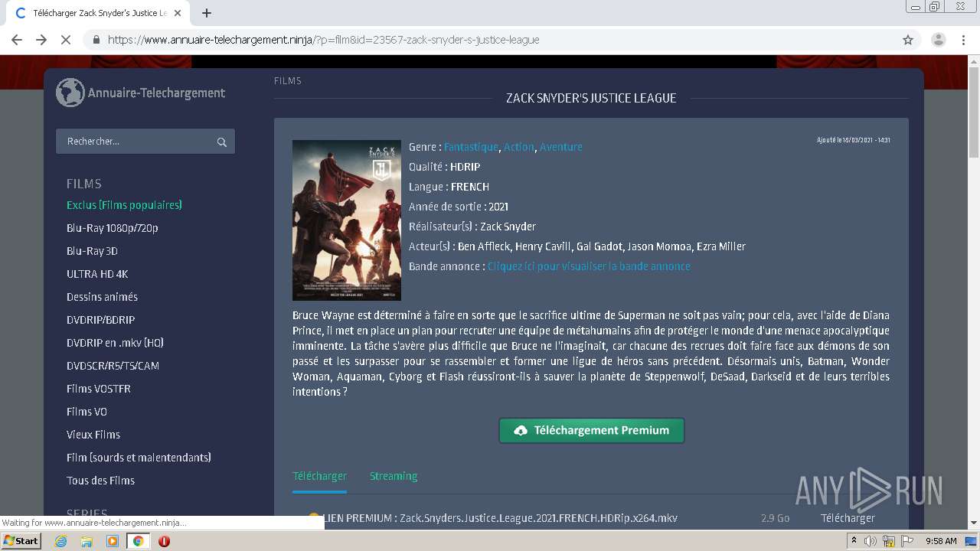Click the ZACK SNYDER'S JUSTICE LEAGUE heading
Screen dimensions: 980x551
(591, 98)
